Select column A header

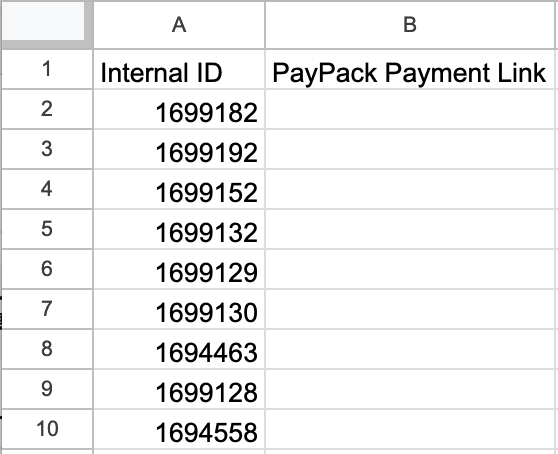[x=179, y=25]
